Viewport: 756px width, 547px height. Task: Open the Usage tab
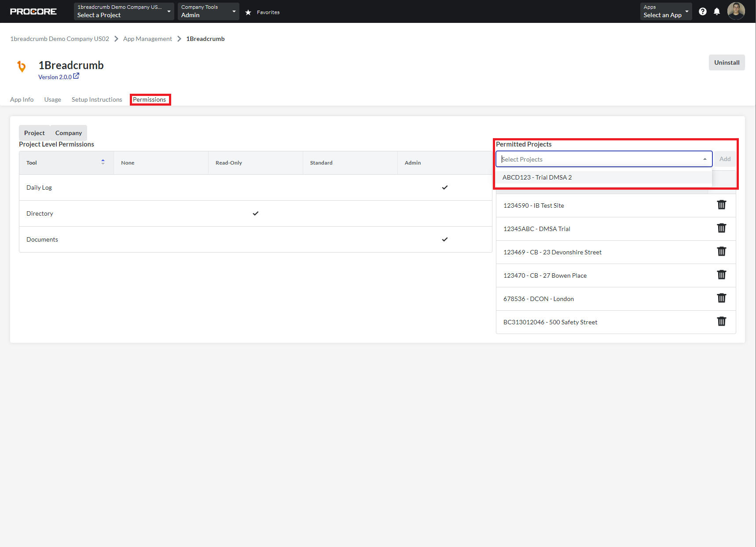pos(52,99)
